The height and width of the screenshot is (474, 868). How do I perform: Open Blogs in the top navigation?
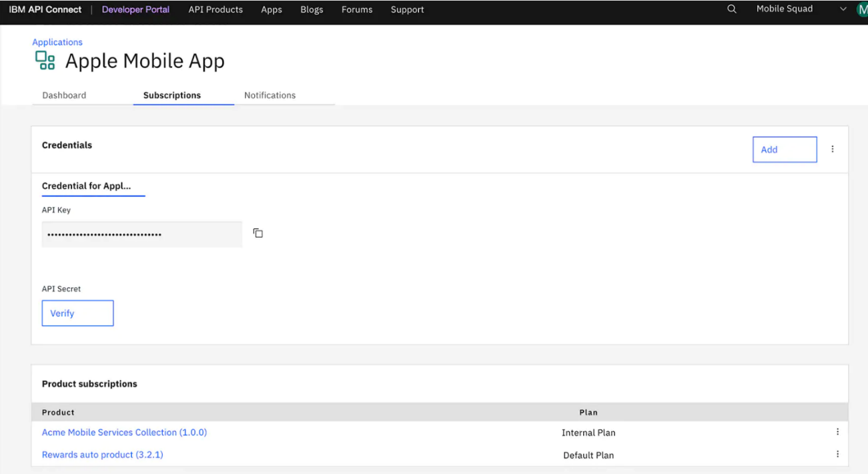pos(312,9)
